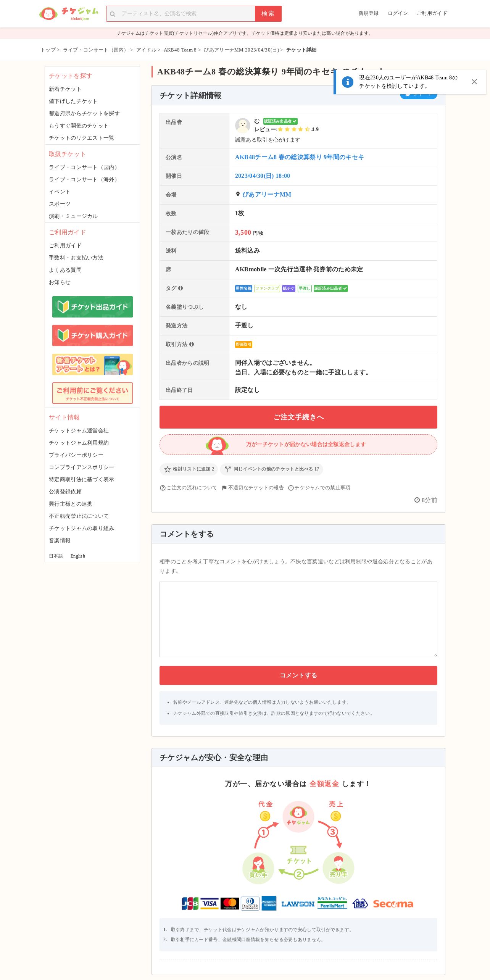Click AKB48 Team 8 breadcrumb
The width and height of the screenshot is (490, 980).
(180, 50)
